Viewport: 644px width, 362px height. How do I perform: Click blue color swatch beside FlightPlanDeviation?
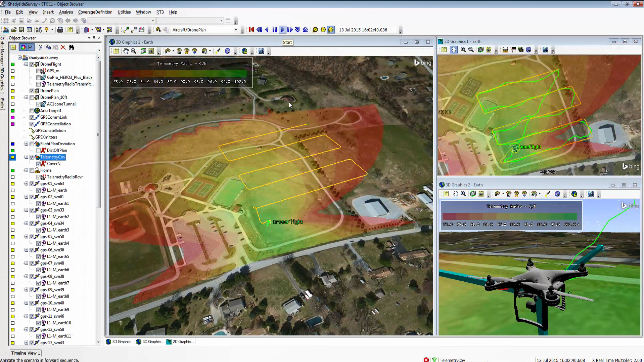[x=13, y=144]
